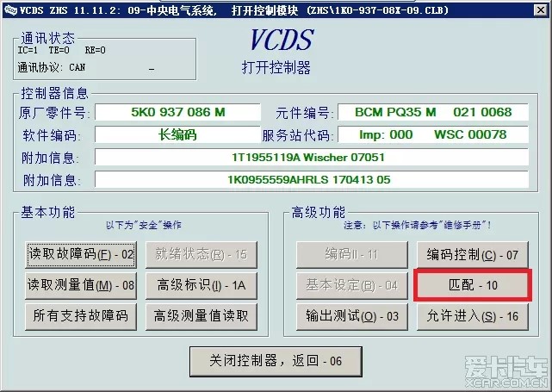Screen dimensions: 552x392
Task: Click the 软件编码 field showing 长编码
Action: click(x=177, y=134)
